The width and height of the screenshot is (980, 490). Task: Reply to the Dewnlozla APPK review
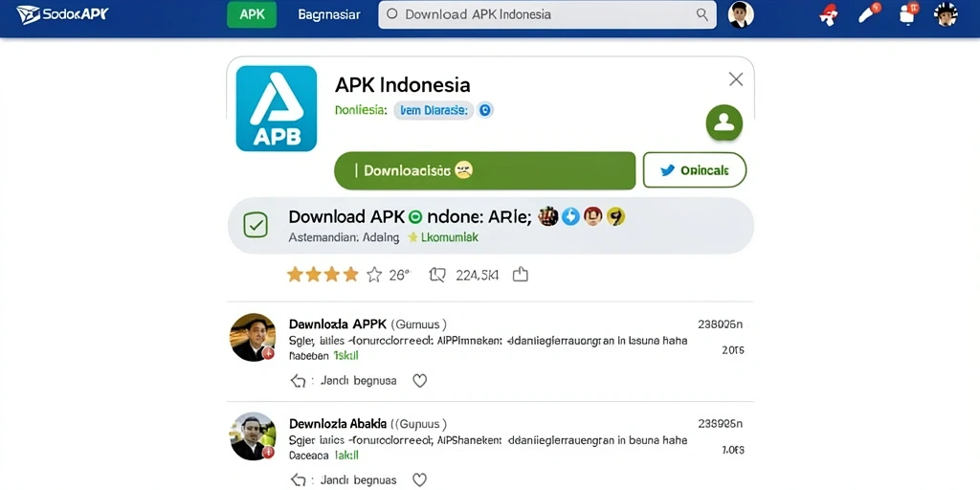click(x=344, y=381)
